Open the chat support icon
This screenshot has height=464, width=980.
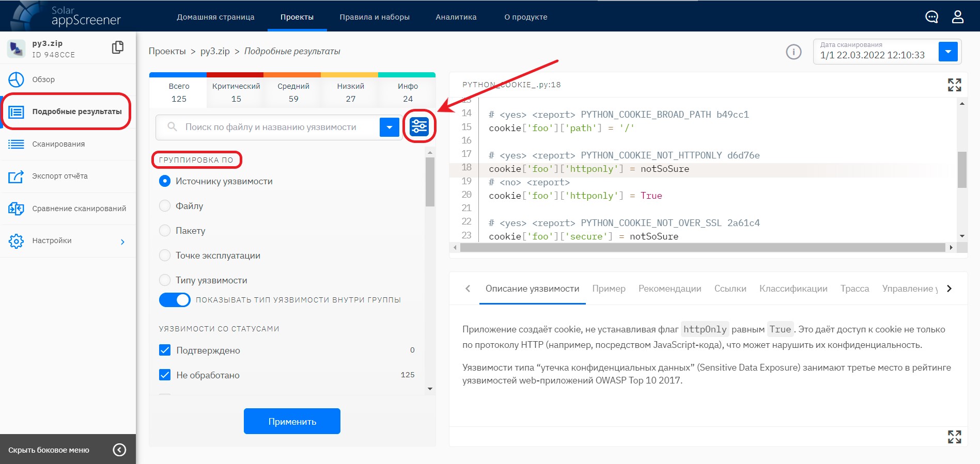click(931, 17)
